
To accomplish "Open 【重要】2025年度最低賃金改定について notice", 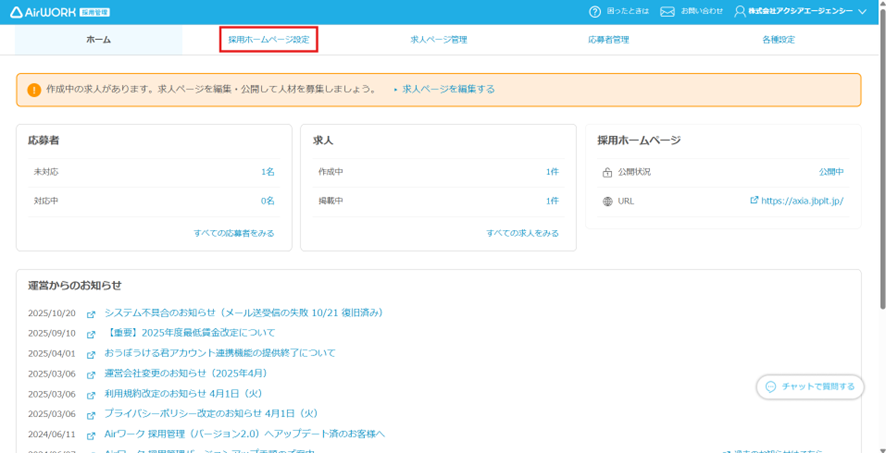I will coord(189,333).
